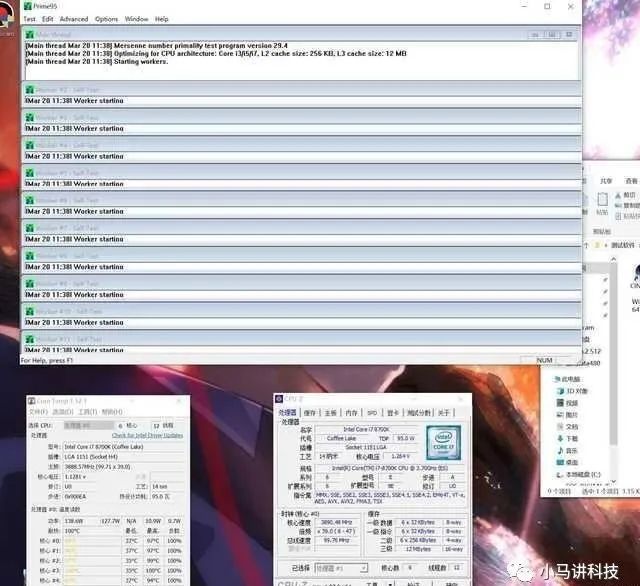Click the Intel Core i7 8700K model field
This screenshot has height=586, width=640.
[x=122, y=447]
